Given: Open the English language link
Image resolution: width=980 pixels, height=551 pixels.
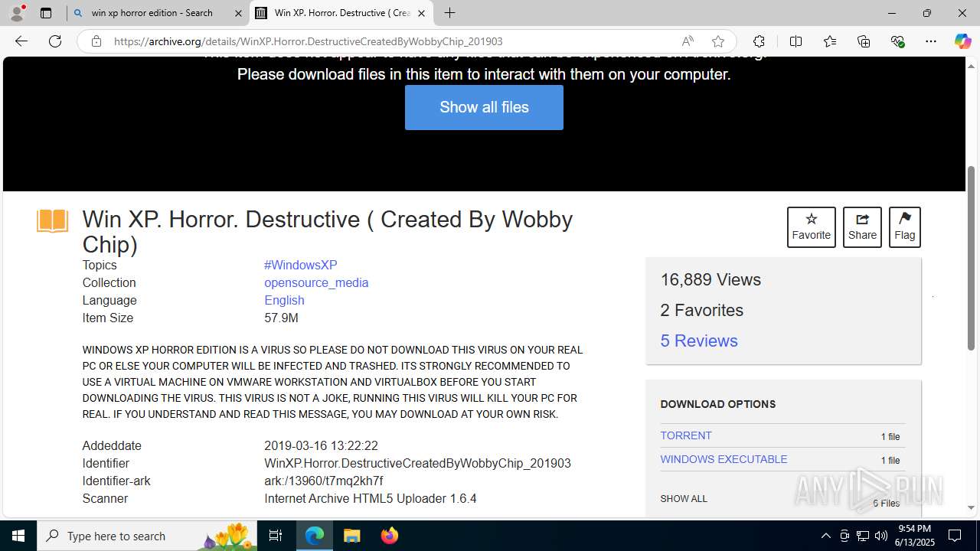Looking at the screenshot, I should tap(284, 300).
